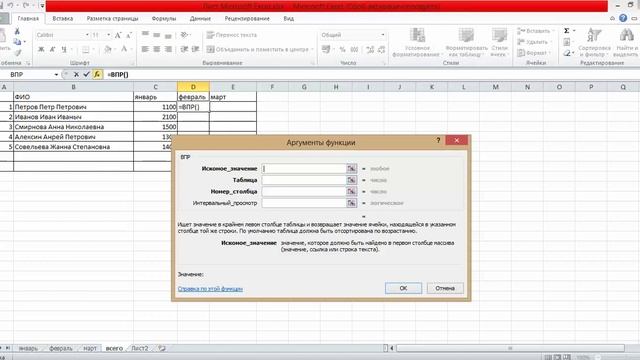
Task: Open Найти и выделить (find and select)
Action: click(626, 43)
